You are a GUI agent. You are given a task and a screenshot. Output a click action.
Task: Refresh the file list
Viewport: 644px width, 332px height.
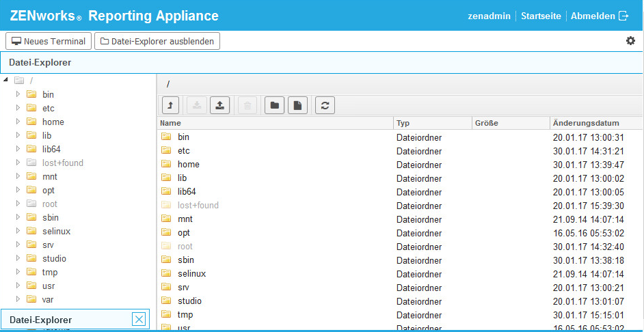325,105
